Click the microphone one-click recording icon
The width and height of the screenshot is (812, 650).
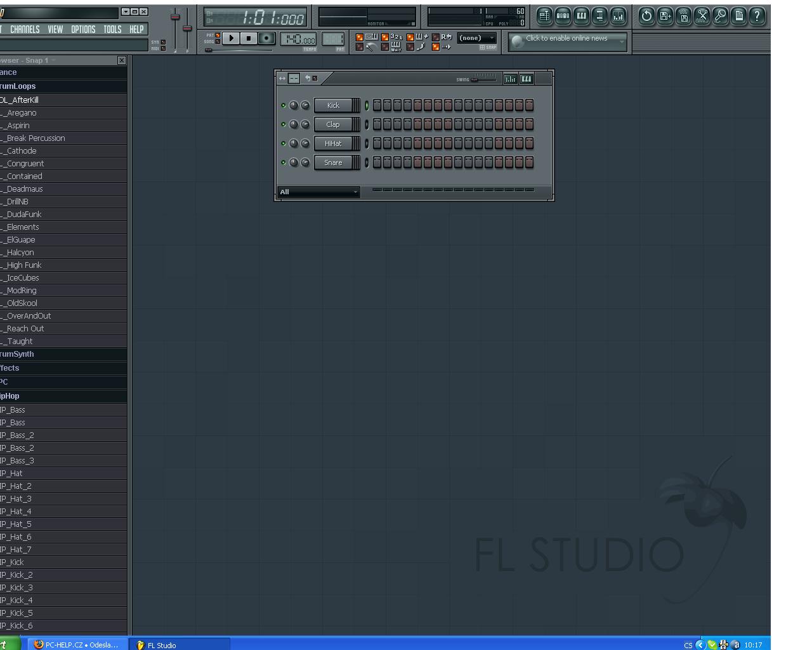pos(721,17)
